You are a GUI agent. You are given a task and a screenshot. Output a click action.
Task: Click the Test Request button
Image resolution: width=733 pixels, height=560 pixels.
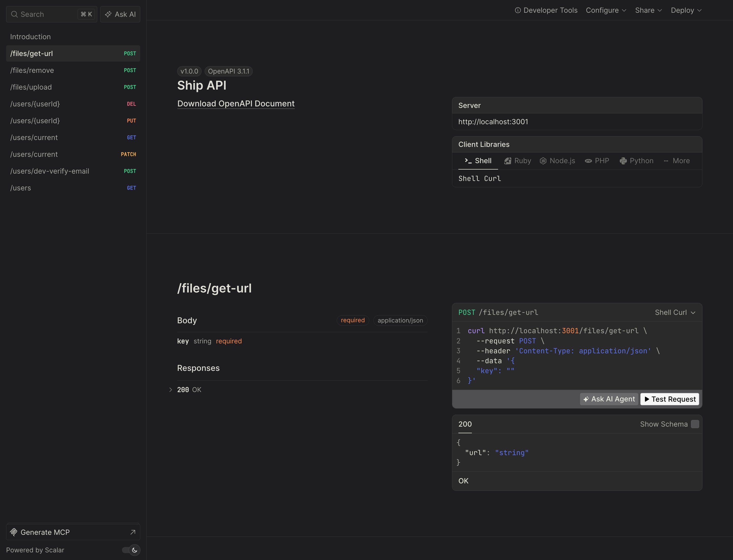(670, 399)
